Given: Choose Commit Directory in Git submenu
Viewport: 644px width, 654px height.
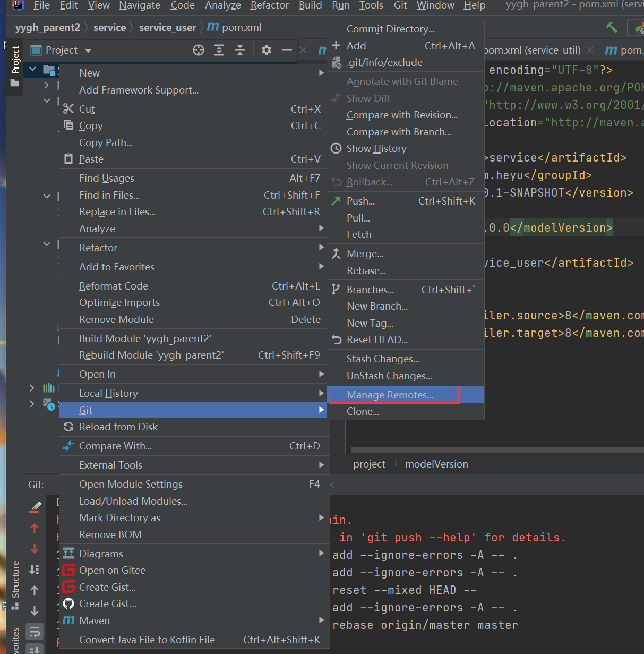Looking at the screenshot, I should (406, 29).
